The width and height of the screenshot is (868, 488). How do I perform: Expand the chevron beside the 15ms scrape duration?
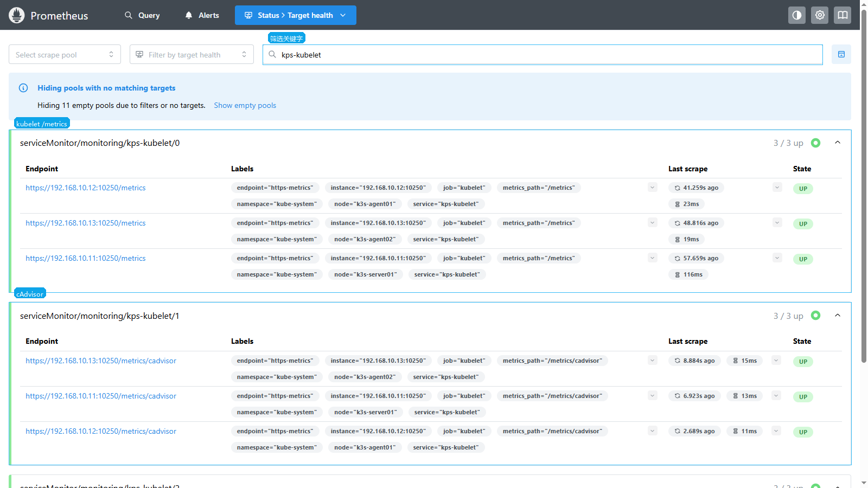[x=776, y=361]
